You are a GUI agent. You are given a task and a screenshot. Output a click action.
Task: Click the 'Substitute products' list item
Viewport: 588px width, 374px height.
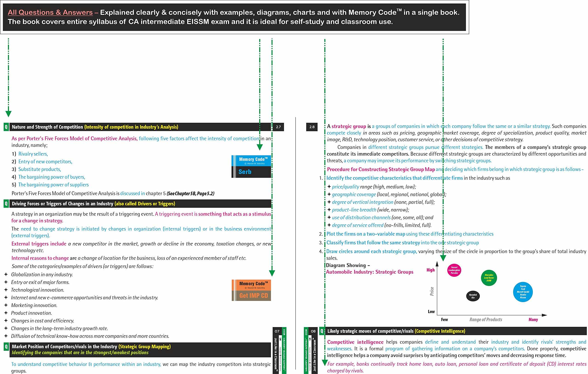click(40, 169)
